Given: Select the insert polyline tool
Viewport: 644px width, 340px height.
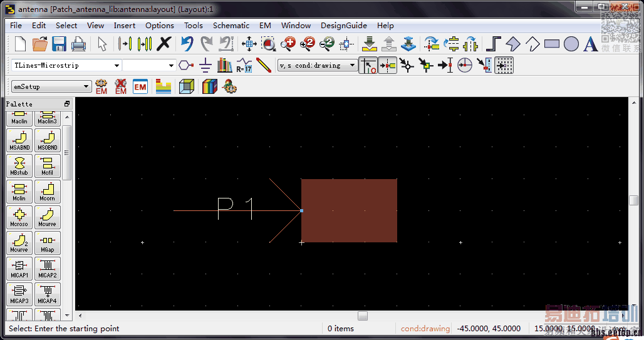Looking at the screenshot, I should pyautogui.click(x=532, y=44).
